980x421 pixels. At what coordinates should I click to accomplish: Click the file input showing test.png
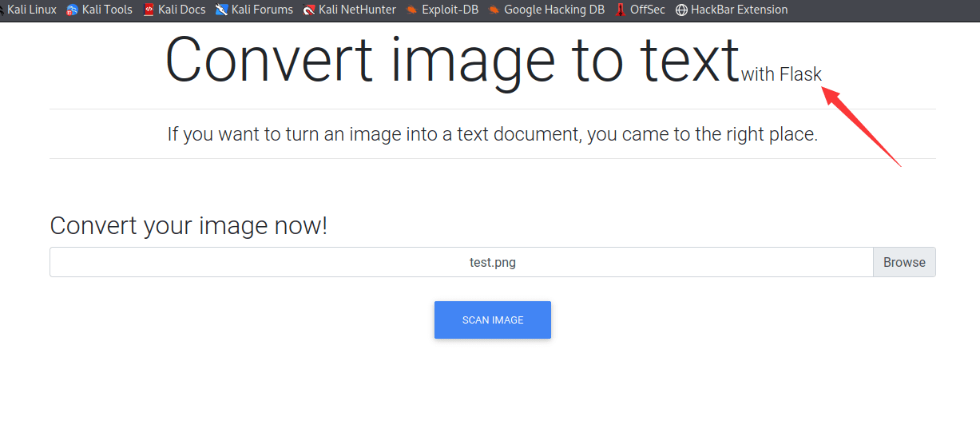(461, 262)
